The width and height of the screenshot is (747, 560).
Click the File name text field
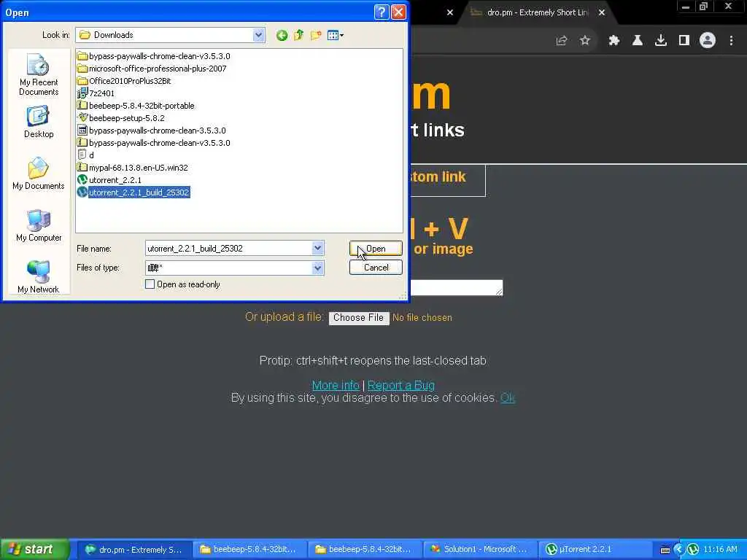tap(228, 248)
